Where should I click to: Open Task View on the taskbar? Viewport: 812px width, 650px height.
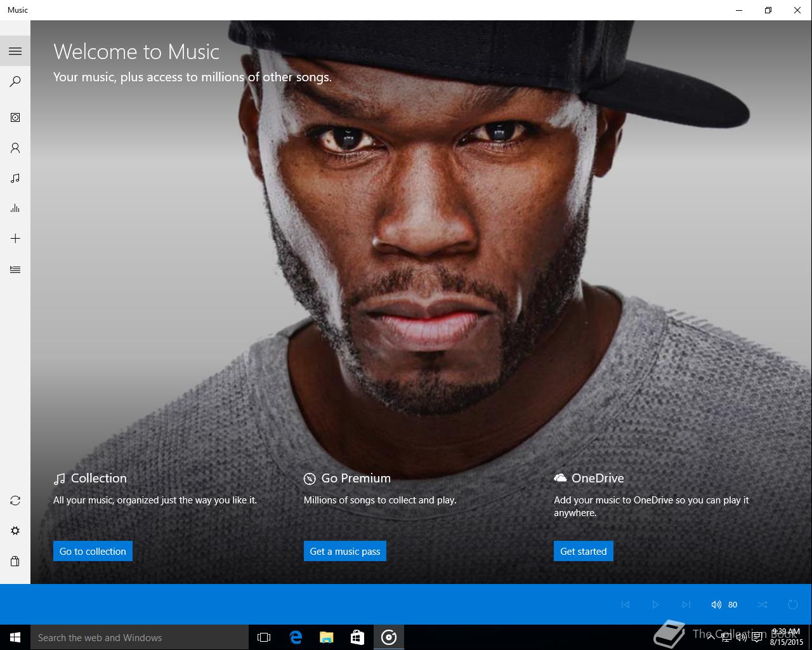pos(264,637)
